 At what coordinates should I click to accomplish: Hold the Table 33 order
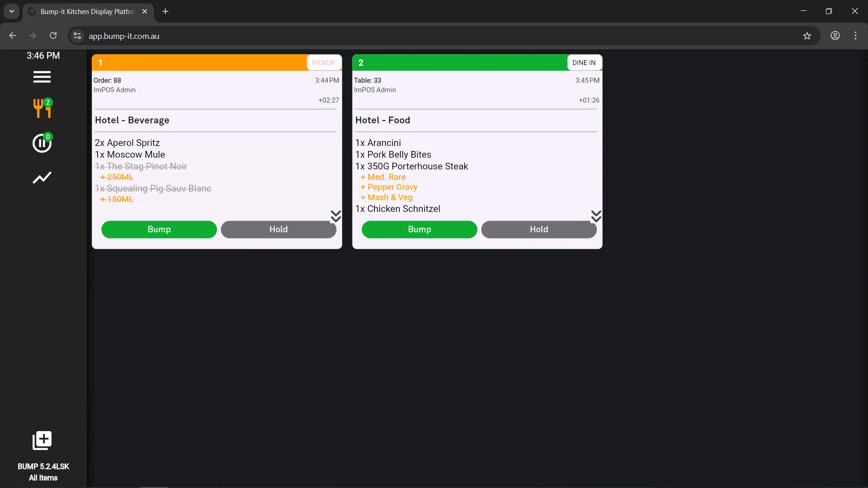[x=538, y=229]
